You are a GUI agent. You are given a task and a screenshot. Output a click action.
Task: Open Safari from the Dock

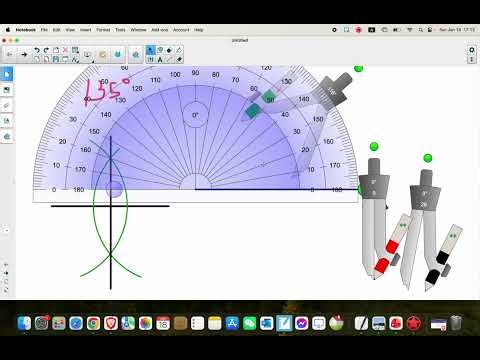76,323
